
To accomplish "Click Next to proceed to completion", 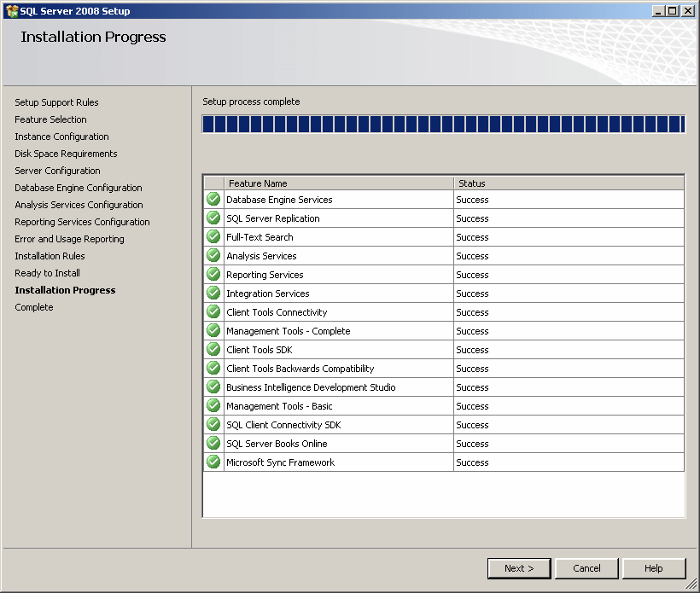I will (x=519, y=568).
